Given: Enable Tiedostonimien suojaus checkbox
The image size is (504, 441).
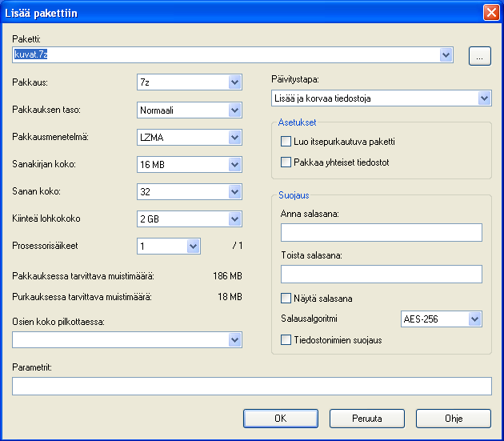Looking at the screenshot, I should click(x=286, y=340).
